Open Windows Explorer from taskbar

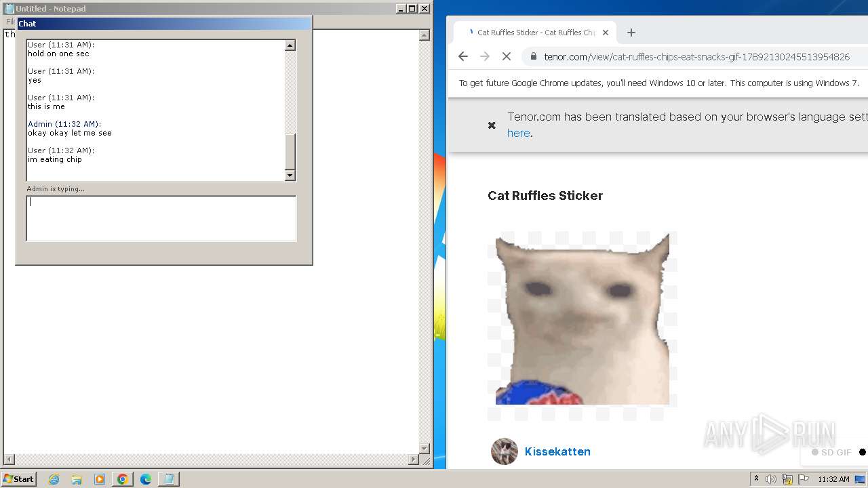click(77, 479)
